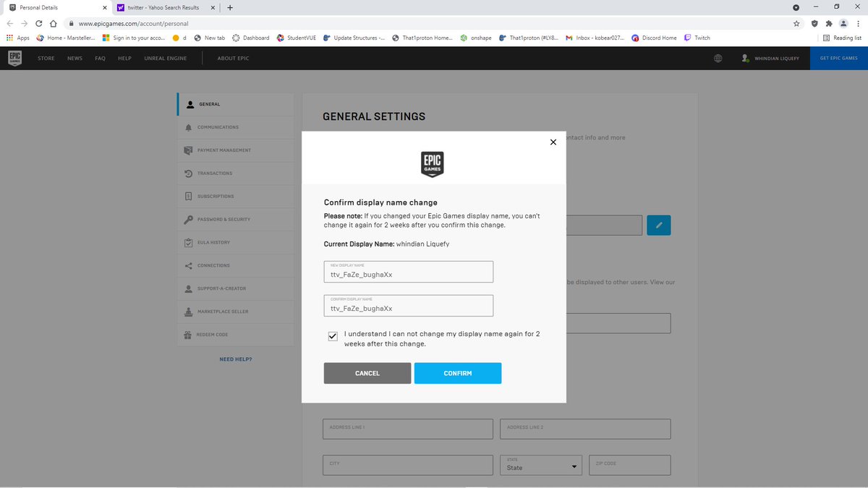The image size is (868, 488).
Task: Open the Reading list
Action: [x=842, y=38]
